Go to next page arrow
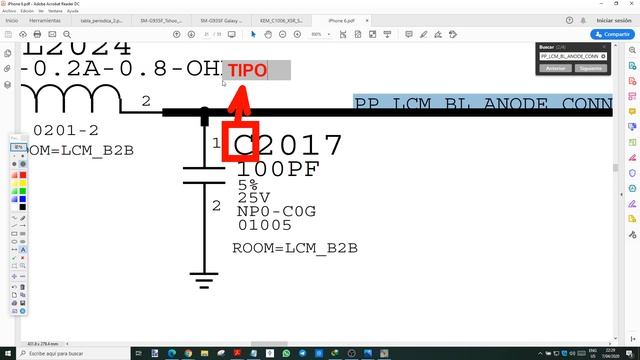This screenshot has width=640, height=360. [191, 35]
